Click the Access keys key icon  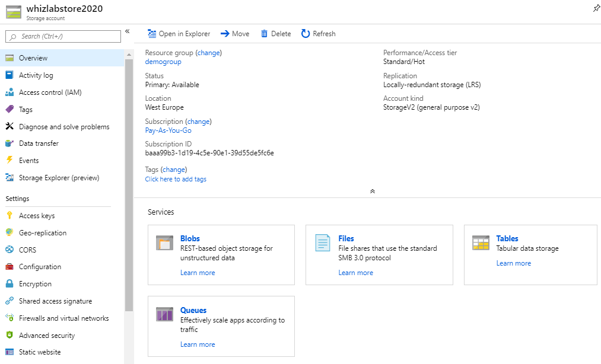[x=9, y=215]
